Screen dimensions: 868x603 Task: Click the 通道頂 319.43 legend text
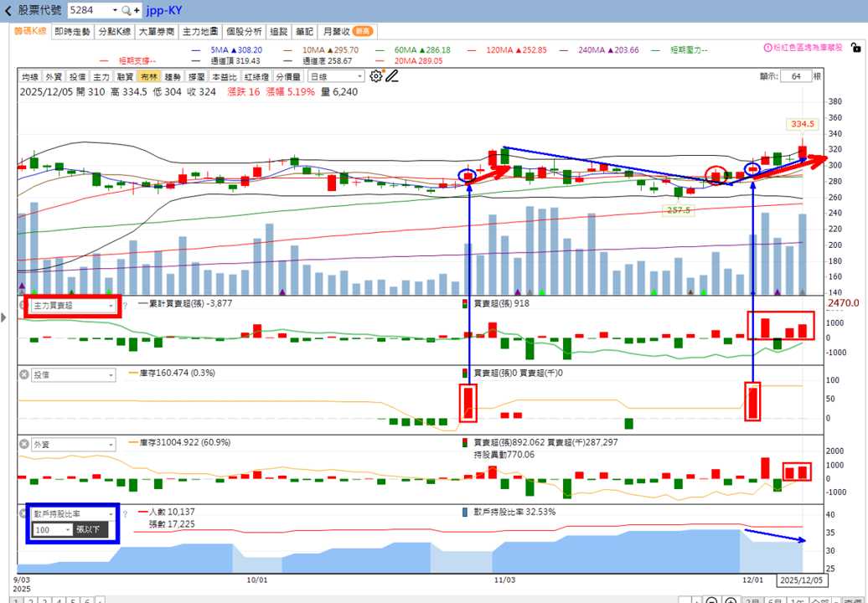click(x=235, y=61)
